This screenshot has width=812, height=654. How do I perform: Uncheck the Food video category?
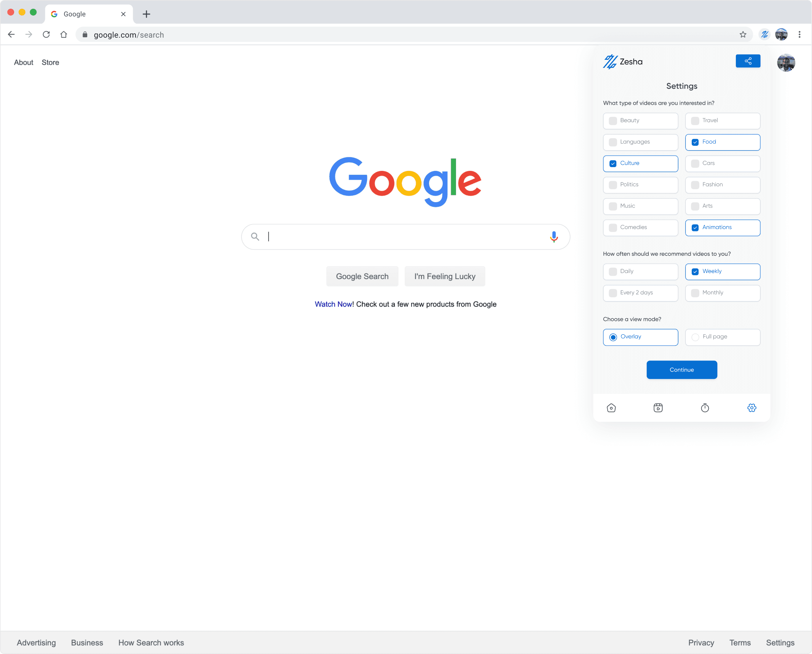[723, 142]
